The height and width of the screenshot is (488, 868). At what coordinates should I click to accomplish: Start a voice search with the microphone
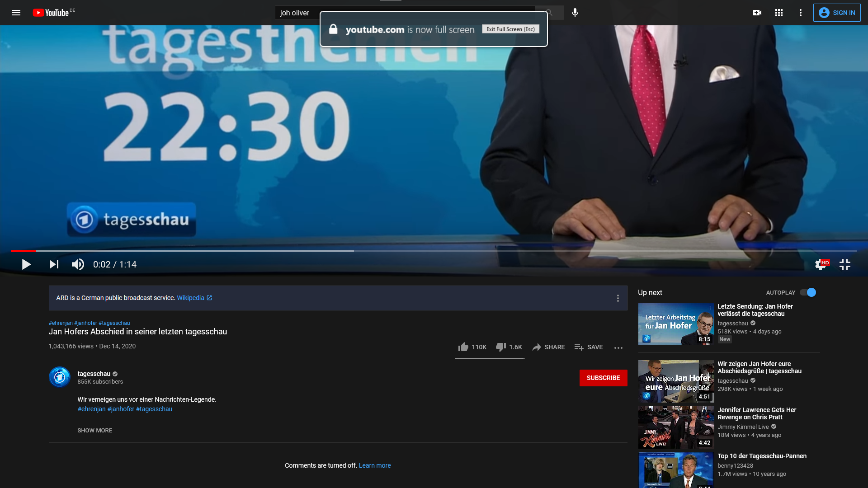(575, 12)
